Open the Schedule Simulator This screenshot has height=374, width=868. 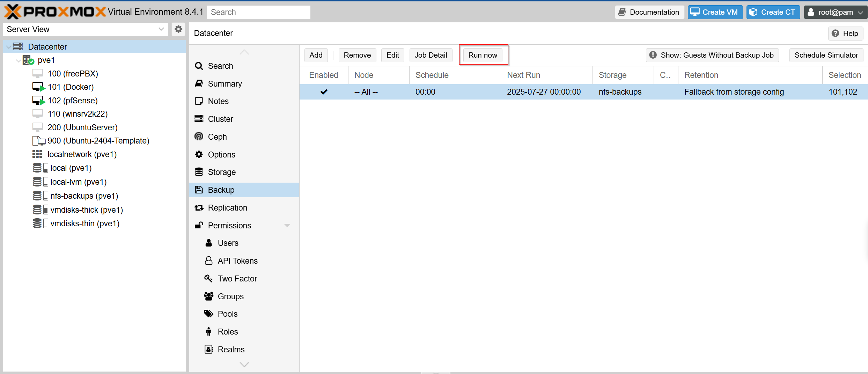[826, 55]
